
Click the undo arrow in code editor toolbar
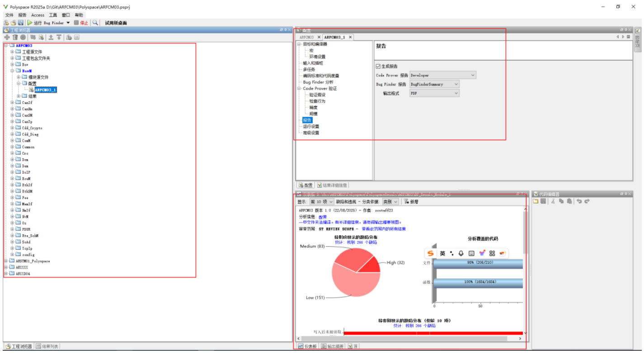click(579, 201)
